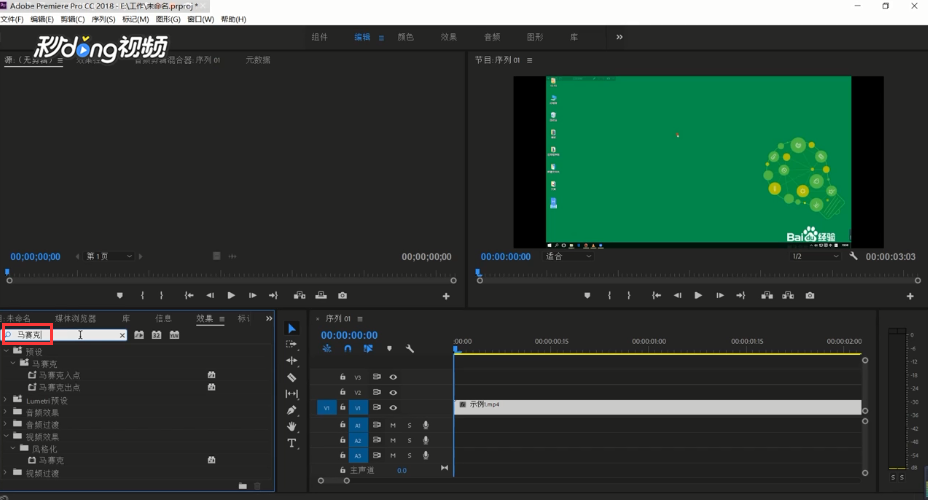This screenshot has width=928, height=500.
Task: Toggle V1 track output eye
Action: 393,408
